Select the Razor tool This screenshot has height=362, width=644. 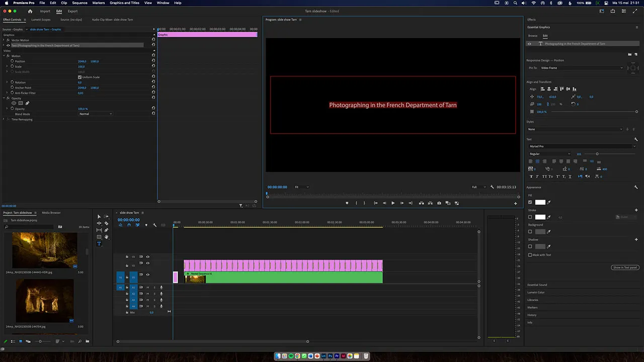(x=106, y=223)
